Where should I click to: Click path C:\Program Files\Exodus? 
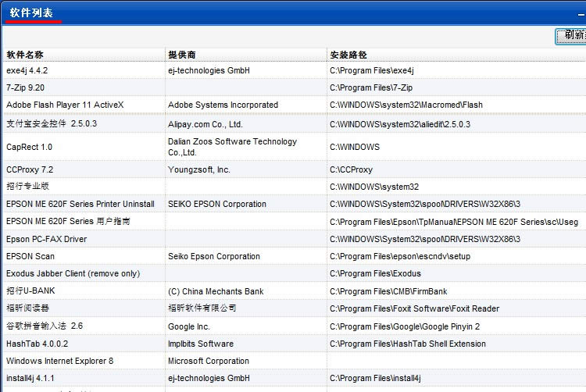pyautogui.click(x=375, y=273)
